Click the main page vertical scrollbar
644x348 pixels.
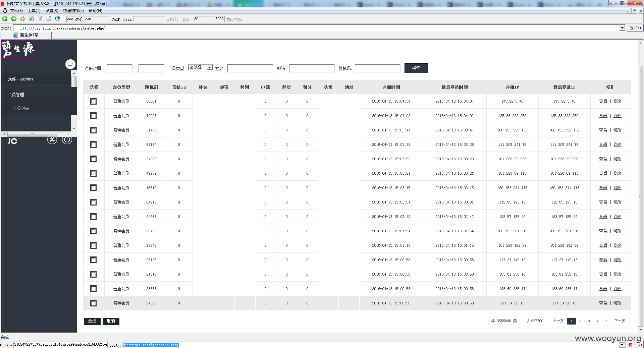(640, 196)
